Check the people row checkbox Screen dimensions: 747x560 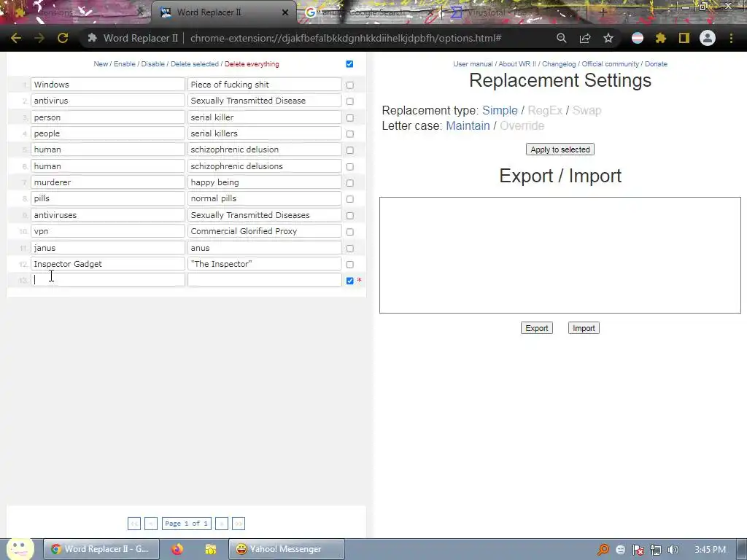[x=350, y=134]
